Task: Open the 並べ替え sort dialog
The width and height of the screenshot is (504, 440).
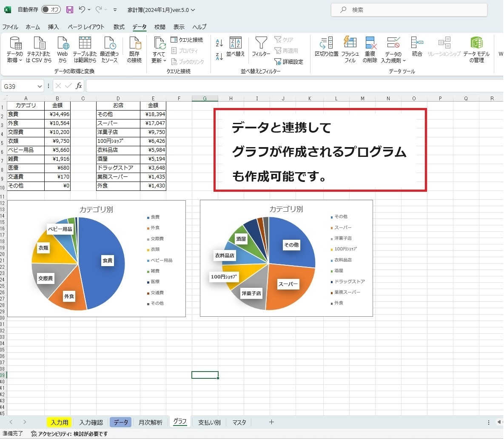Action: 236,47
